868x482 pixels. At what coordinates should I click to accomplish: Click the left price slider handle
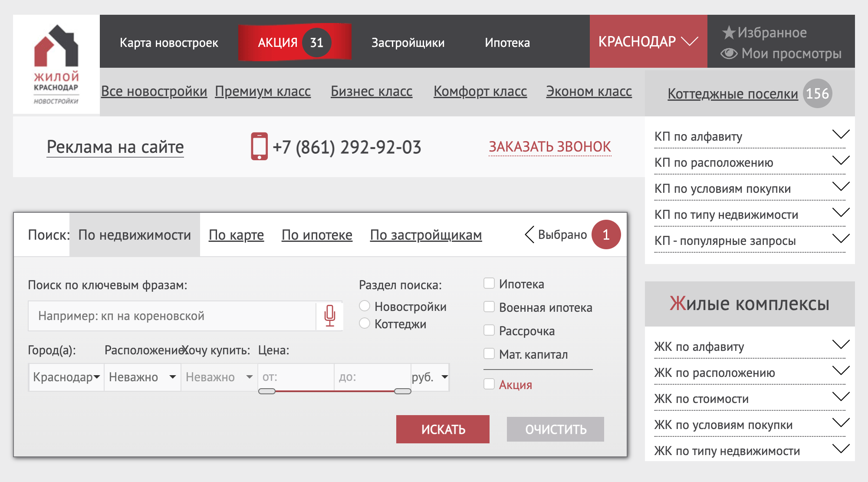(x=266, y=391)
